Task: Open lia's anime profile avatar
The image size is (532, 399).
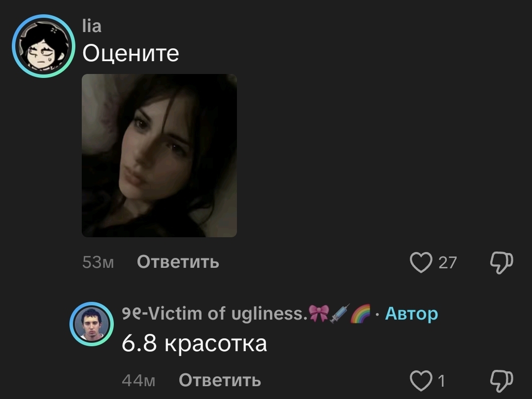Action: tap(43, 46)
